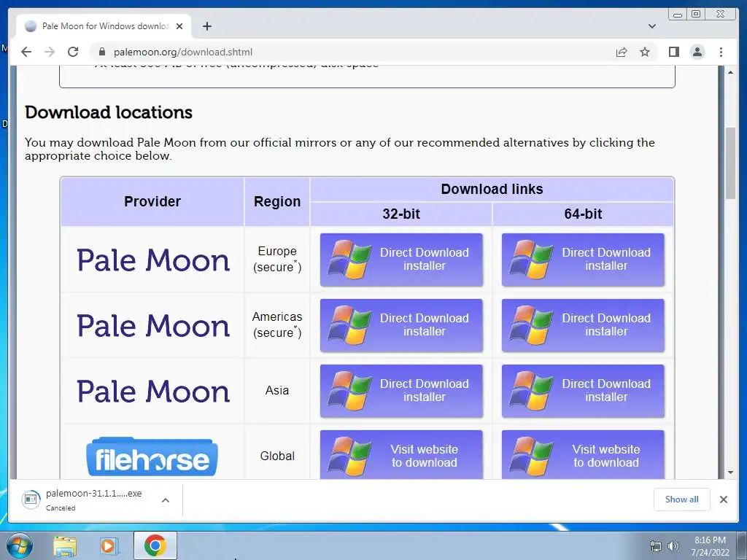Click the vertical scrollbar thumb
This screenshot has height=560, width=747.
(x=730, y=163)
